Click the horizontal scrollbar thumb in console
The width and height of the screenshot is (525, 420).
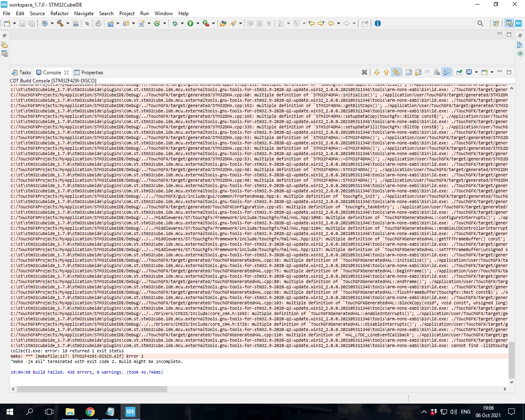point(92,389)
